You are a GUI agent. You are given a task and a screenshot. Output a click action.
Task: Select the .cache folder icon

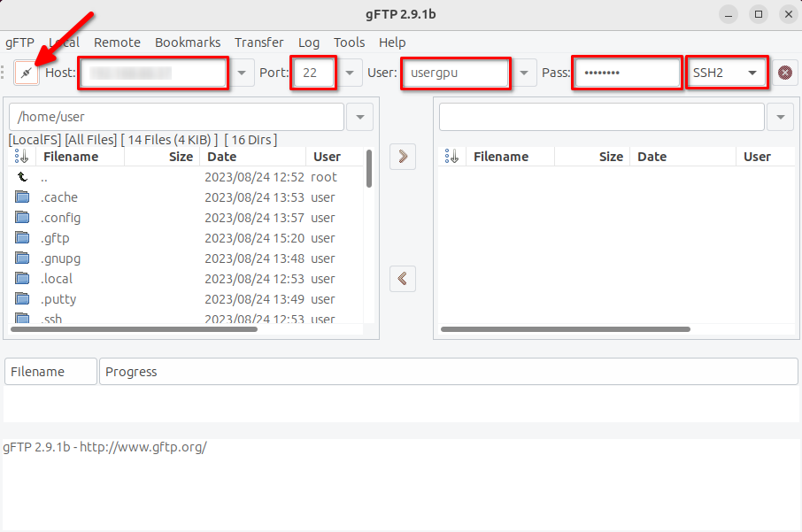pos(22,197)
